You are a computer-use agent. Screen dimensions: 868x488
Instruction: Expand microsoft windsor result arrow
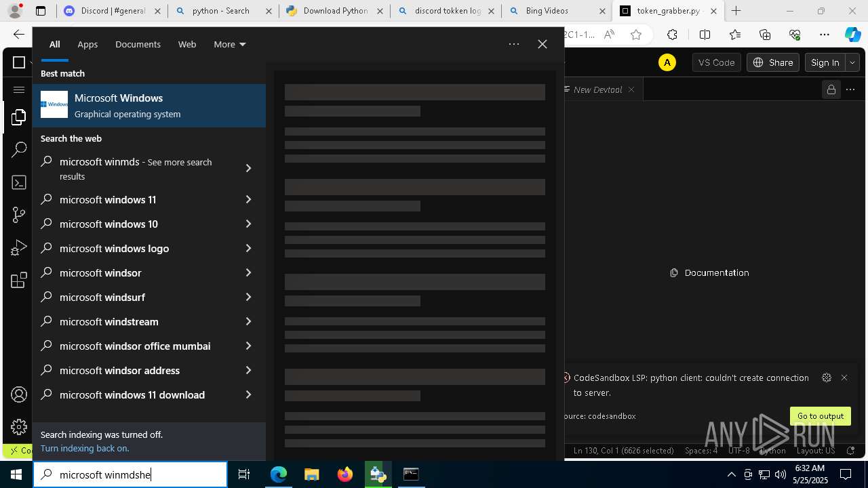point(248,272)
